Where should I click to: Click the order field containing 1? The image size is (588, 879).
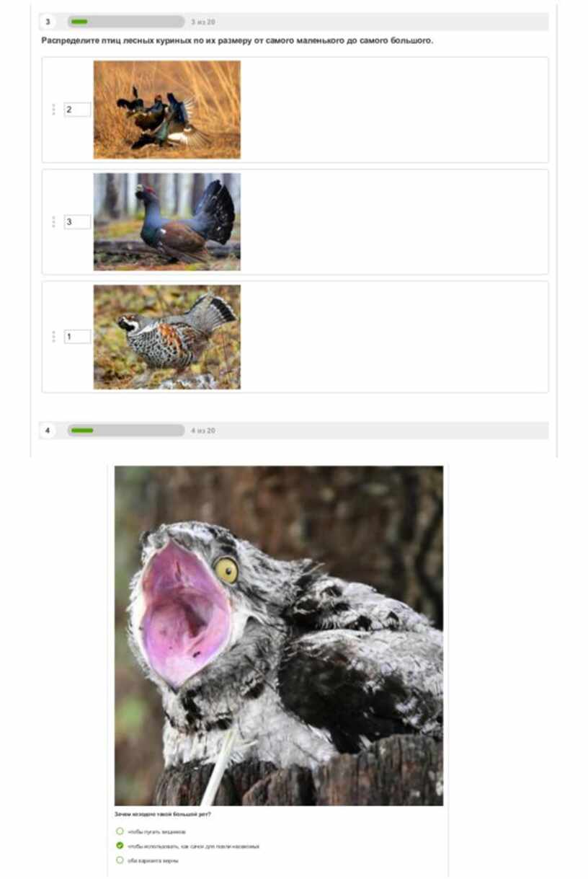click(x=77, y=337)
